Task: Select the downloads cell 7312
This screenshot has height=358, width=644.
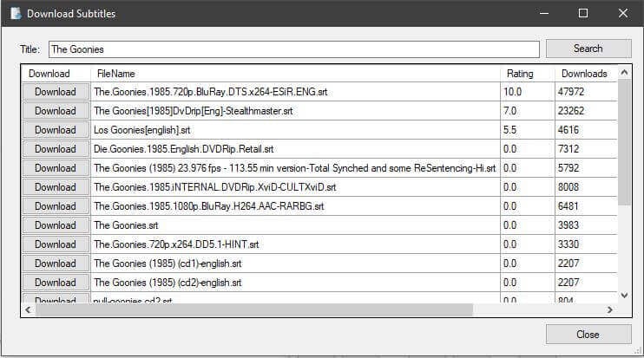Action: (x=586, y=149)
